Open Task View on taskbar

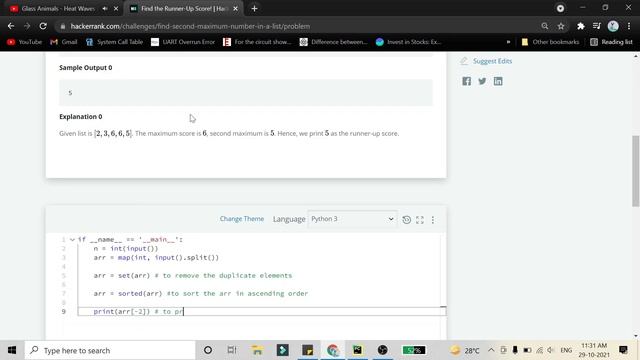232,350
